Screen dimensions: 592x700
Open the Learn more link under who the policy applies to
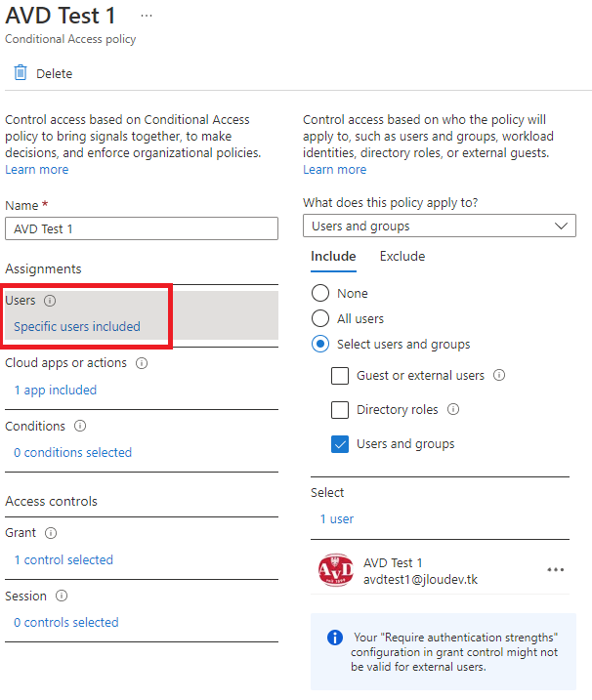[x=335, y=170]
